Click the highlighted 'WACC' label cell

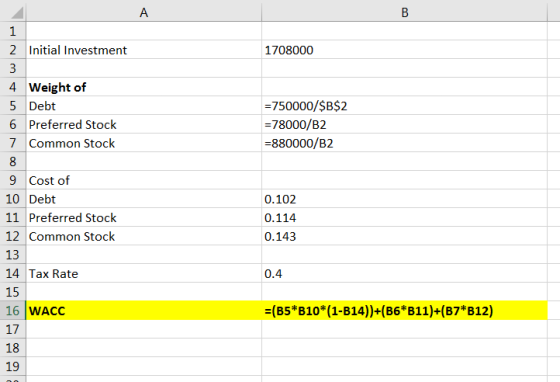(144, 311)
